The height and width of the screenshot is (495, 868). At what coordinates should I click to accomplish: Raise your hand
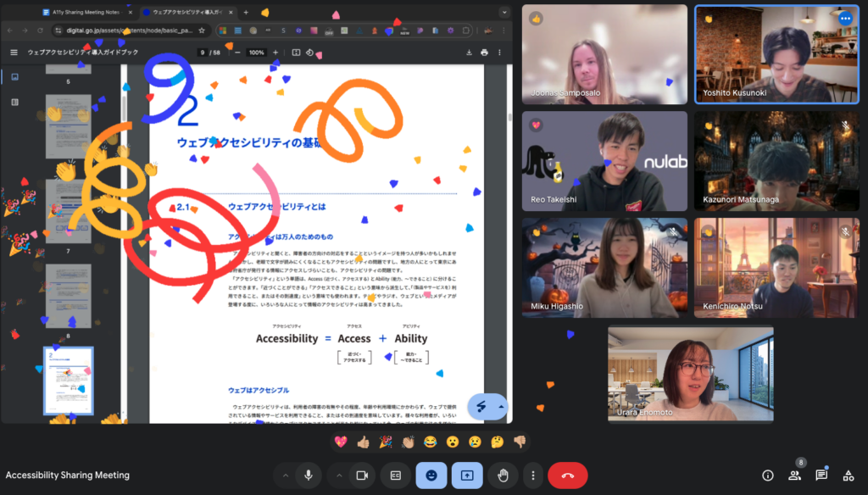tap(503, 476)
